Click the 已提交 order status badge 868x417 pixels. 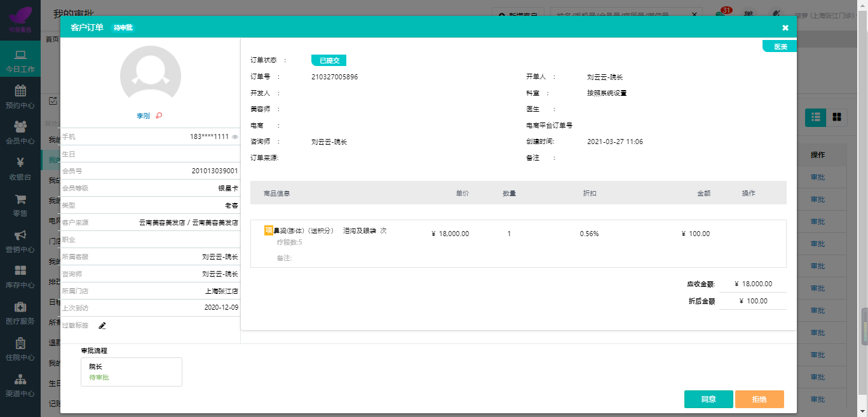(329, 60)
